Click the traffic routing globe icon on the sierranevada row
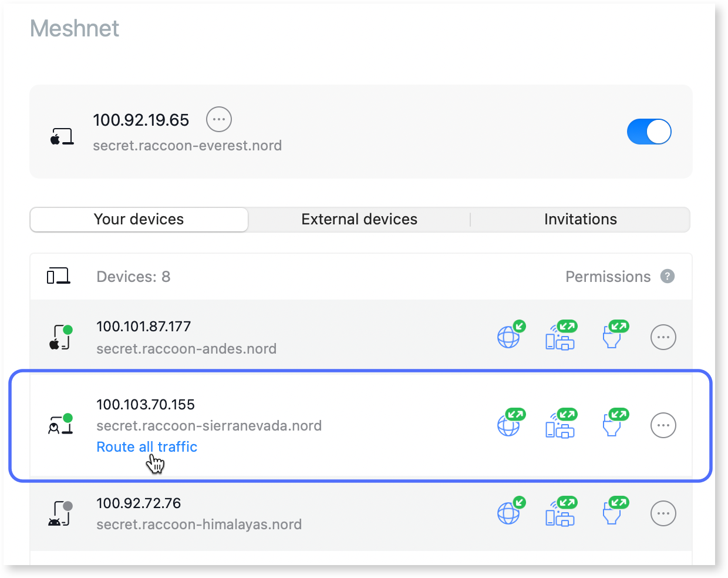 [x=510, y=424]
